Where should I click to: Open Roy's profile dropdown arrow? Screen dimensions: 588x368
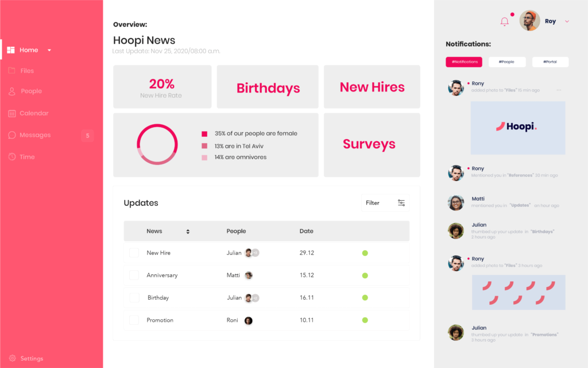567,21
